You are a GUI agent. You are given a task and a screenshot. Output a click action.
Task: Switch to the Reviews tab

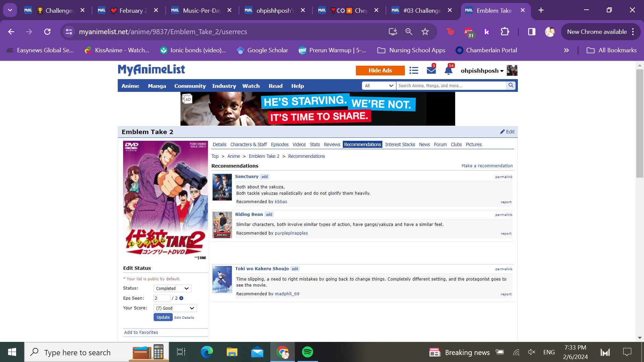pos(332,144)
